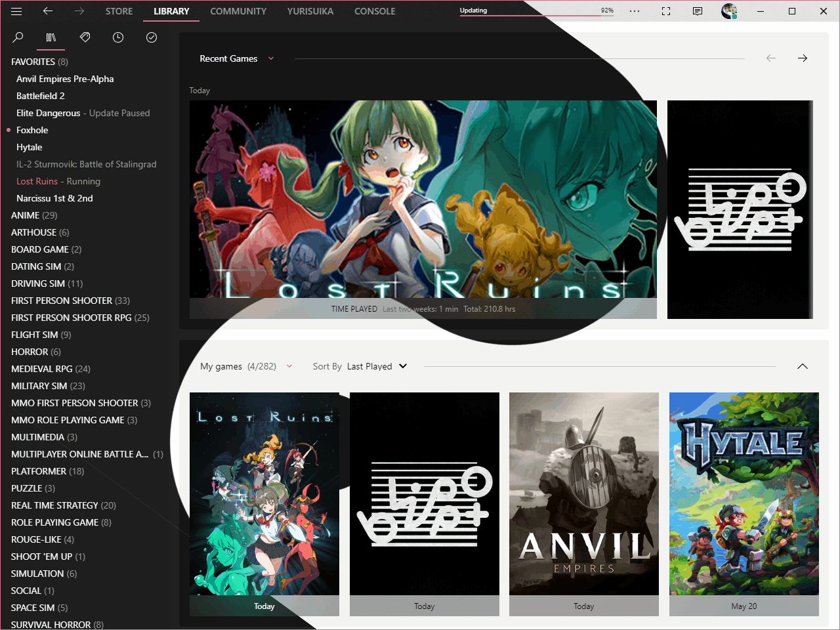Expand the PUZZLE category

[x=33, y=488]
